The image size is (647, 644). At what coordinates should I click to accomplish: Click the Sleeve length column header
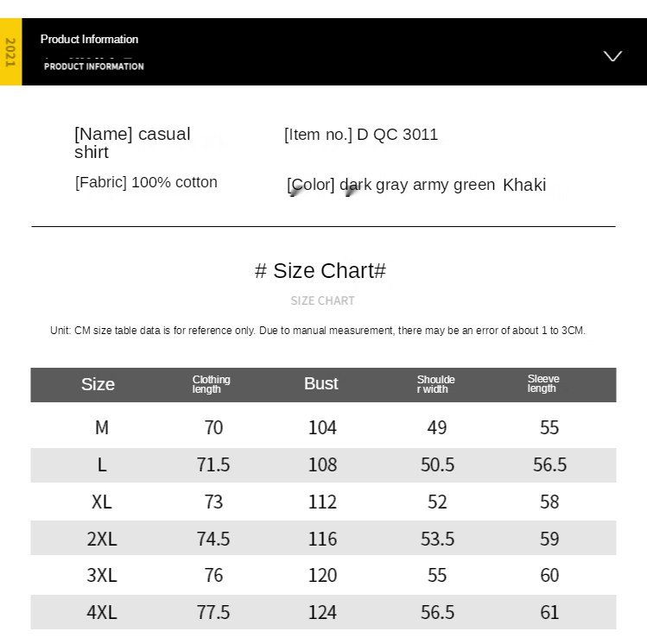coord(543,383)
